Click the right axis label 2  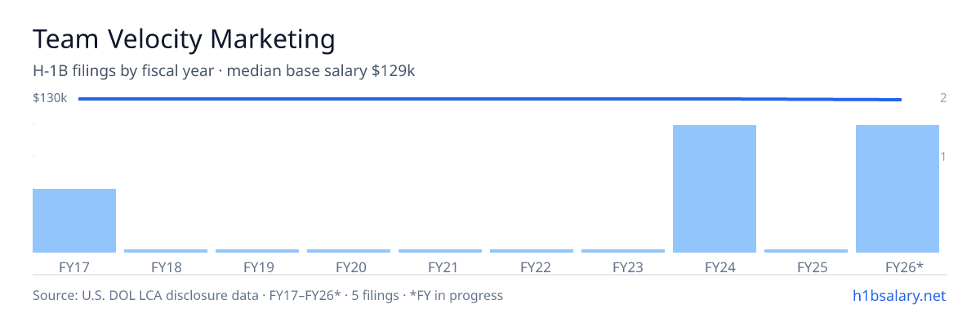pos(943,98)
